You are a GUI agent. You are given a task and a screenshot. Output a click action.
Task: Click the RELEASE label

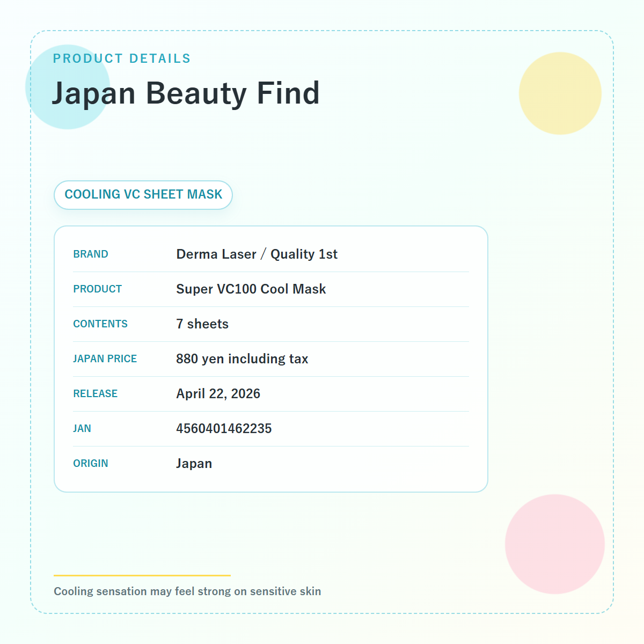pos(96,394)
